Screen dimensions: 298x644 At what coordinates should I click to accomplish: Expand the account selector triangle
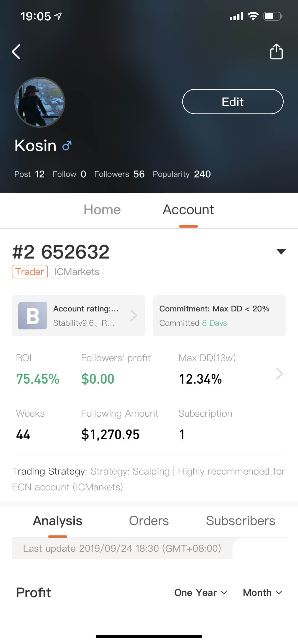tap(281, 252)
